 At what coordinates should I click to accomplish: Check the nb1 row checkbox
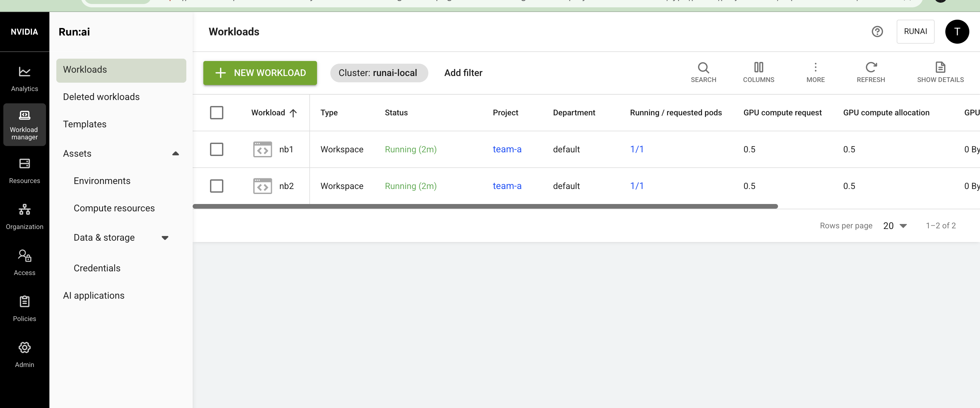click(x=216, y=149)
